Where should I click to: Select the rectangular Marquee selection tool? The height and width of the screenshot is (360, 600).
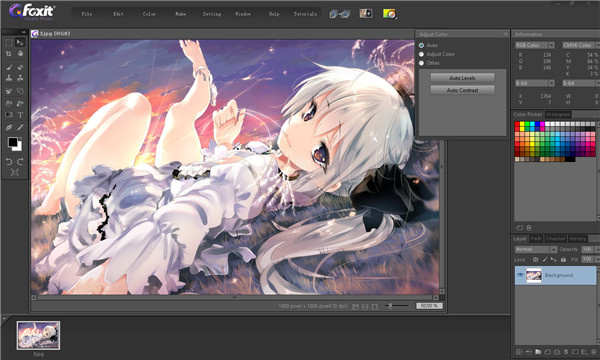click(x=9, y=42)
